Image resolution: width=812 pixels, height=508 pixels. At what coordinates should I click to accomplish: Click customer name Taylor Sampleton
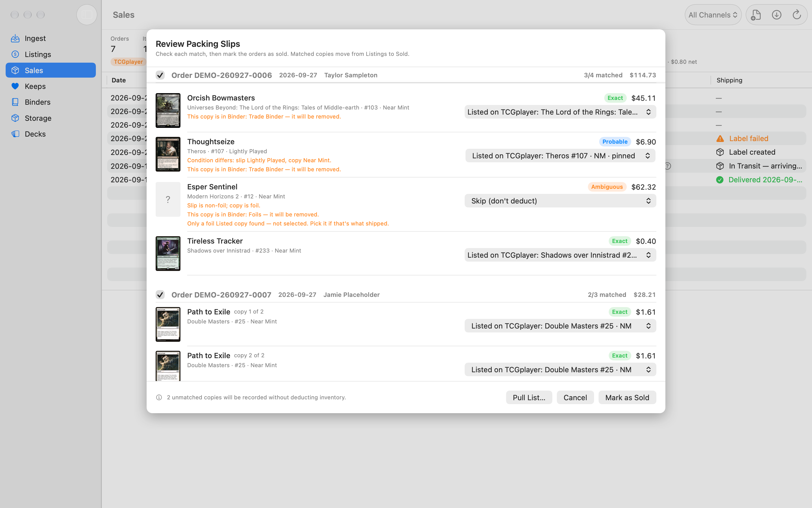tap(351, 75)
